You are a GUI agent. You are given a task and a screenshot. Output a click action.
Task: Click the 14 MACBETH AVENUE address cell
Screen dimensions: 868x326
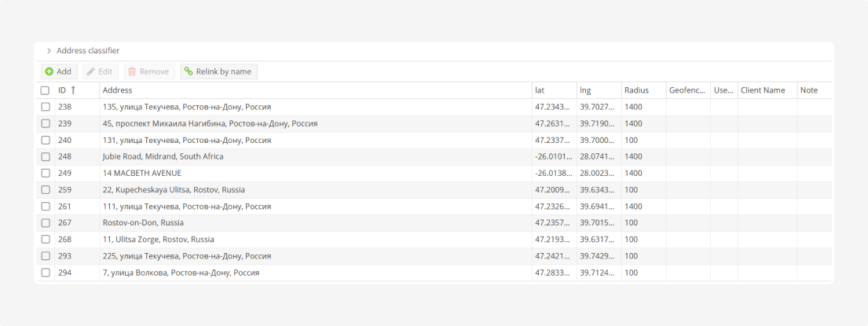point(142,173)
